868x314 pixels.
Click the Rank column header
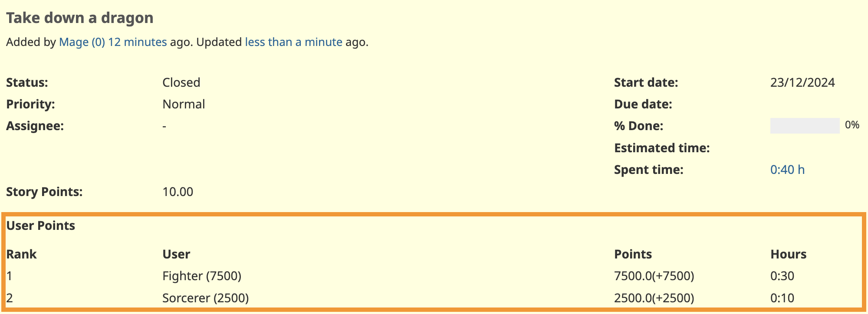[21, 254]
